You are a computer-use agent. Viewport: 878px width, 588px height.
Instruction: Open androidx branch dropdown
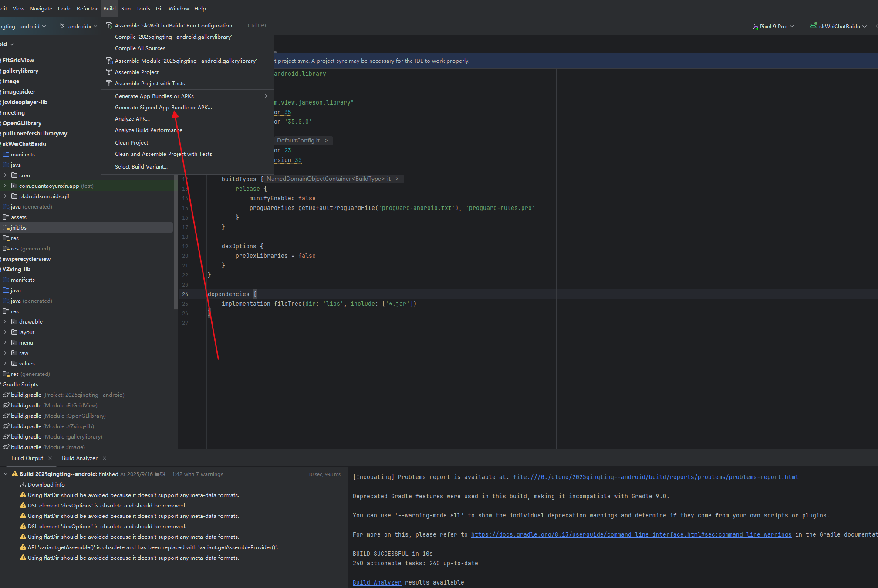(x=78, y=26)
